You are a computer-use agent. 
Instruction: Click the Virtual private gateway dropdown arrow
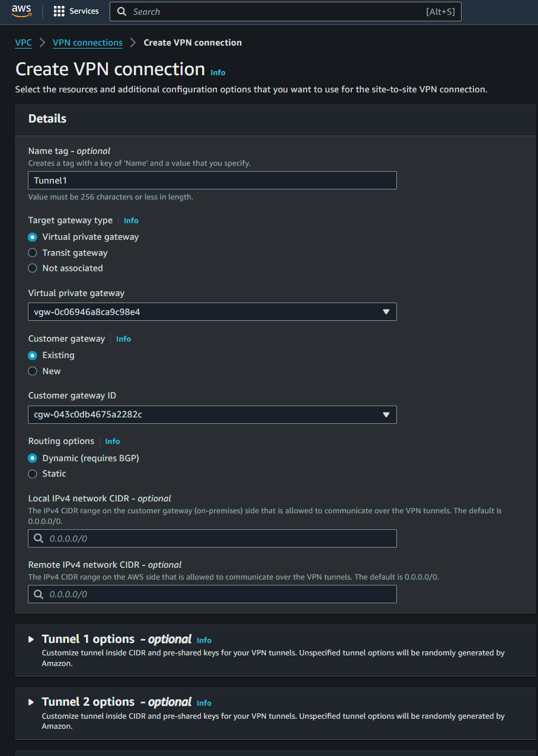[x=386, y=311]
